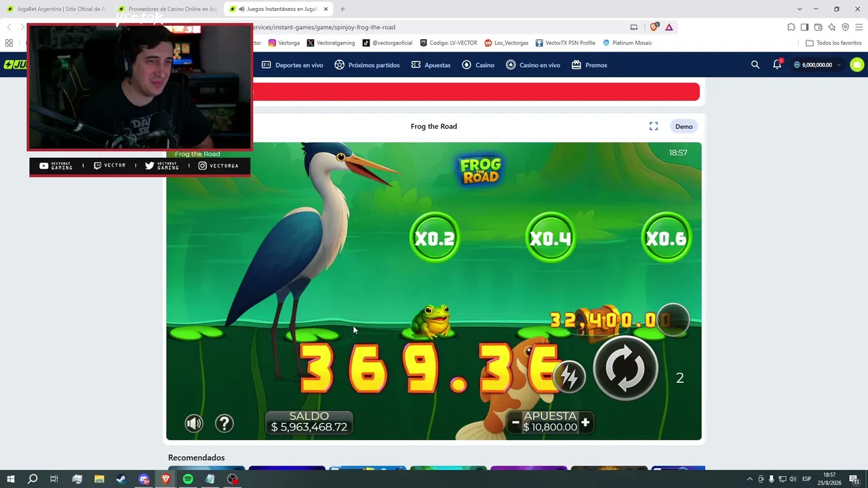
Task: Open the Windows Start menu
Action: click(x=11, y=479)
